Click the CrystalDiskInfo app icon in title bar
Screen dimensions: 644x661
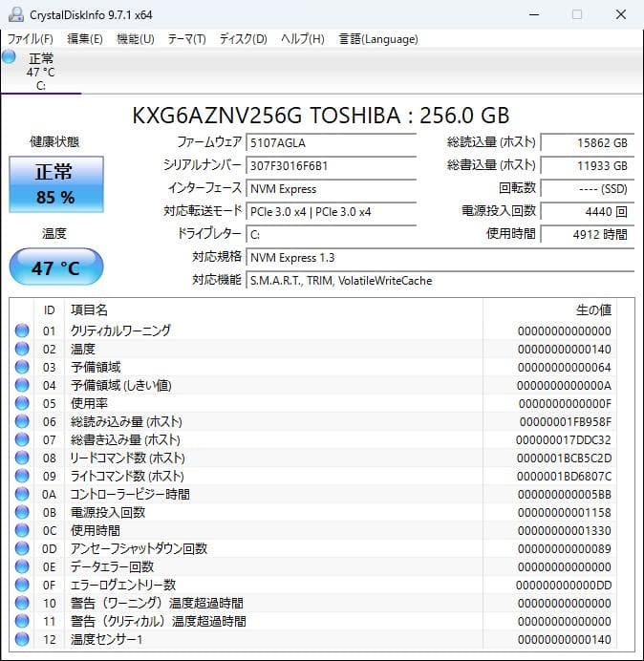click(16, 14)
